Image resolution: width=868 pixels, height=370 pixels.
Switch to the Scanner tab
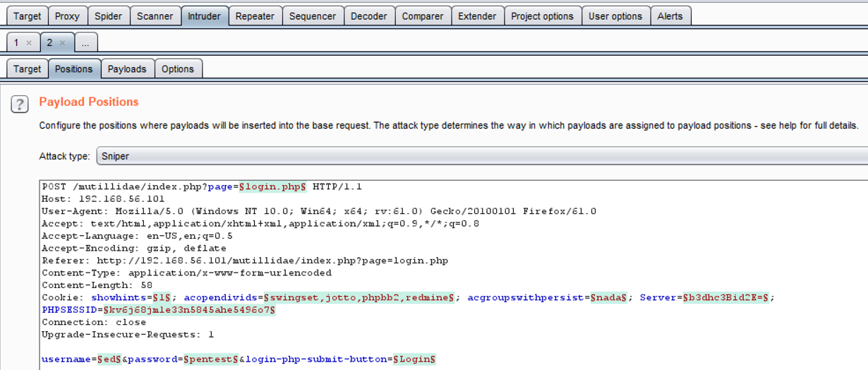[155, 16]
